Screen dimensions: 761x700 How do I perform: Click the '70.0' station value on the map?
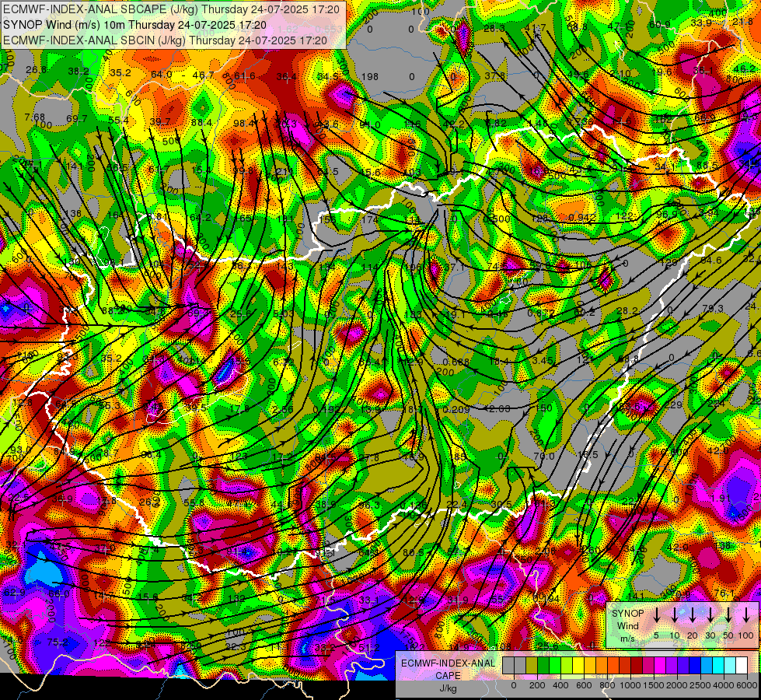pos(543,456)
